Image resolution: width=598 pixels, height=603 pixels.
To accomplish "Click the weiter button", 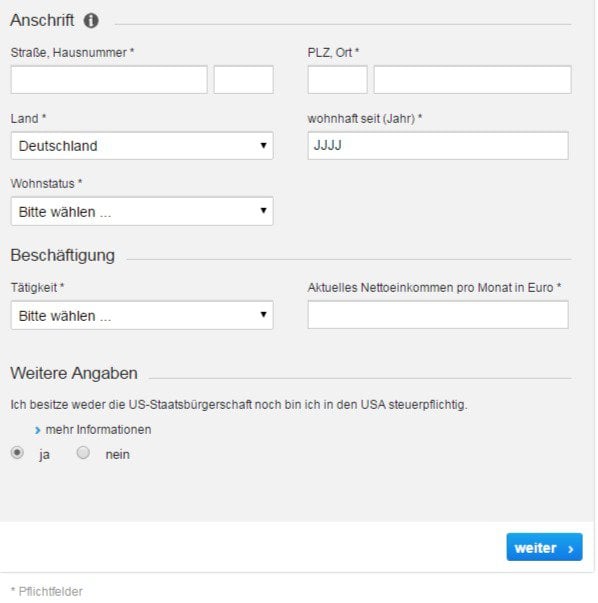I will (544, 547).
